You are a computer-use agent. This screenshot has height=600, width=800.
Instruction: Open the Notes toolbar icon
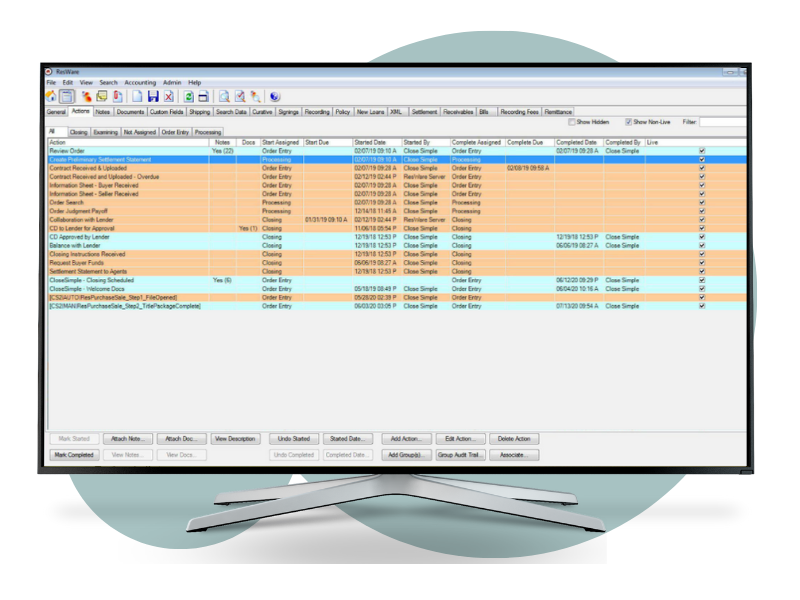point(102,94)
